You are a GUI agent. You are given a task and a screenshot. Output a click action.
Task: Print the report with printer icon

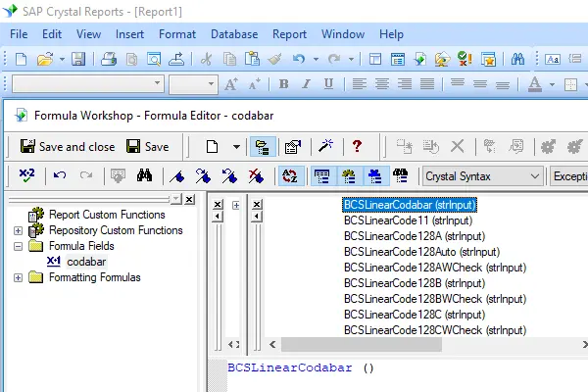coord(109,59)
